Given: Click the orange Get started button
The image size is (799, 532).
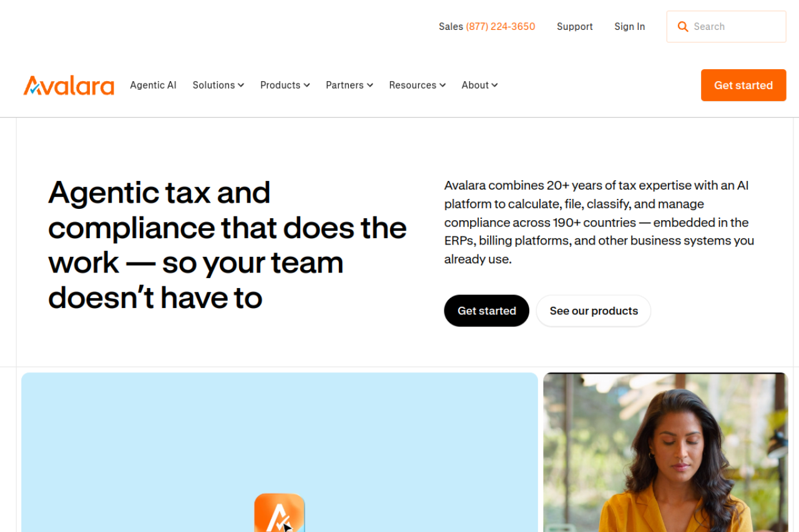Looking at the screenshot, I should [x=743, y=85].
